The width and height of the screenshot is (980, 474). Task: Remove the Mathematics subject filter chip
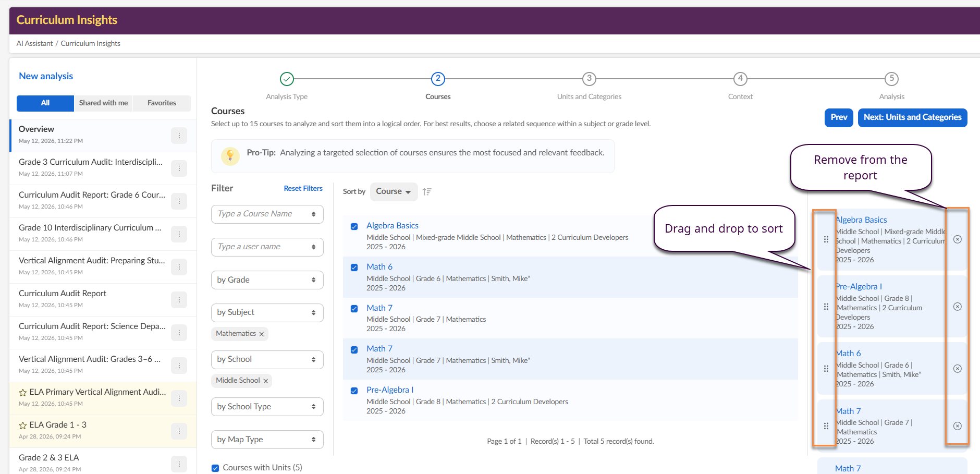pos(262,334)
